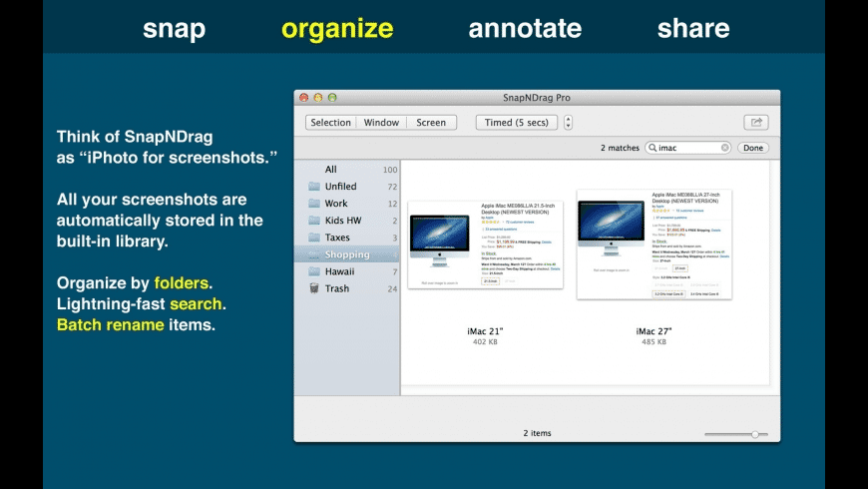This screenshot has width=868, height=489.
Task: Choose Screen capture mode
Action: coord(431,123)
